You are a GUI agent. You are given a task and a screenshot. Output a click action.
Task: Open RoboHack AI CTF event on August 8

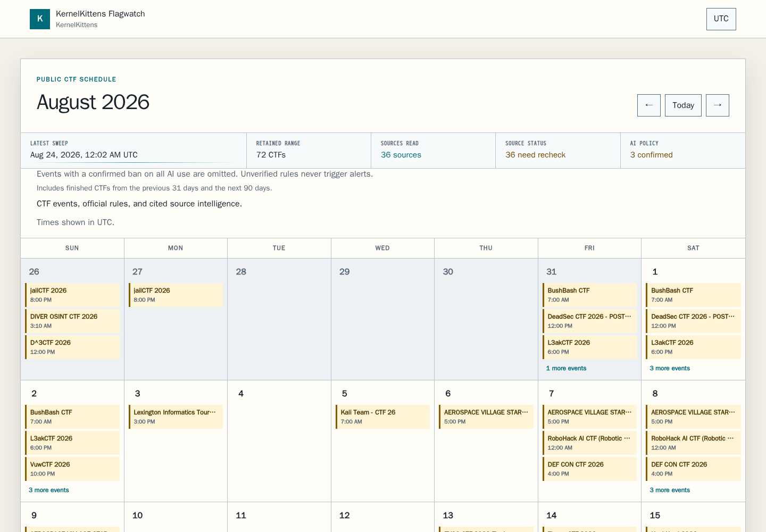point(693,443)
